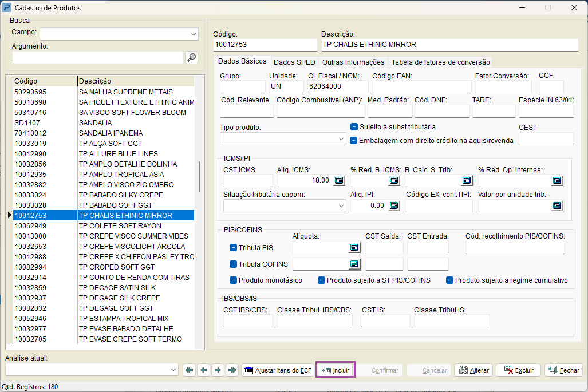The width and height of the screenshot is (588, 392).
Task: Go to first record navigation arrow
Action: click(x=189, y=370)
